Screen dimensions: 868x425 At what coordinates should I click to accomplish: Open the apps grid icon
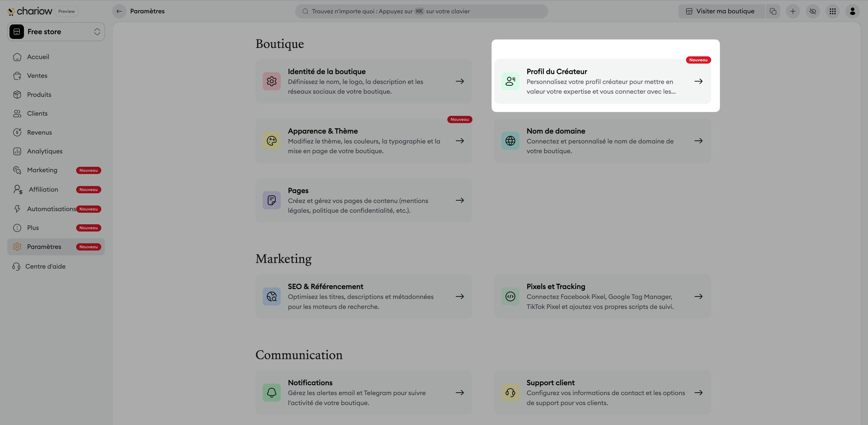point(832,11)
